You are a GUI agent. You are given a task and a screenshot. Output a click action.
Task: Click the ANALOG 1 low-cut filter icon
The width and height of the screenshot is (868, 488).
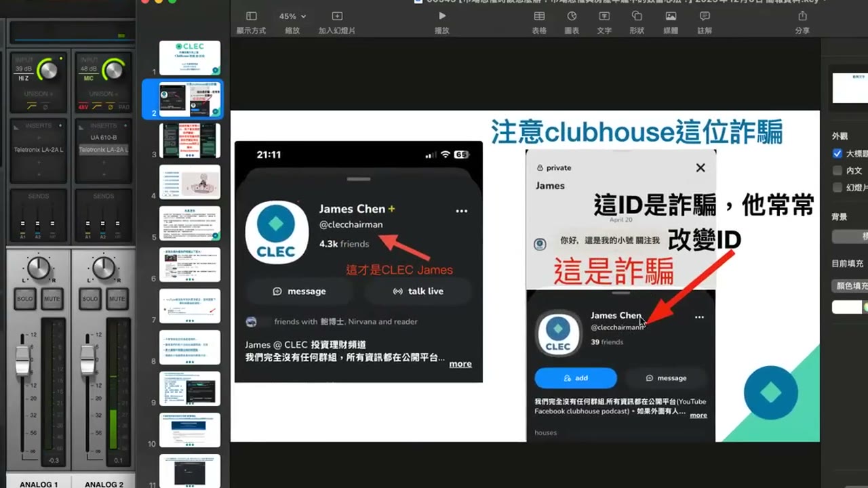[x=31, y=107]
